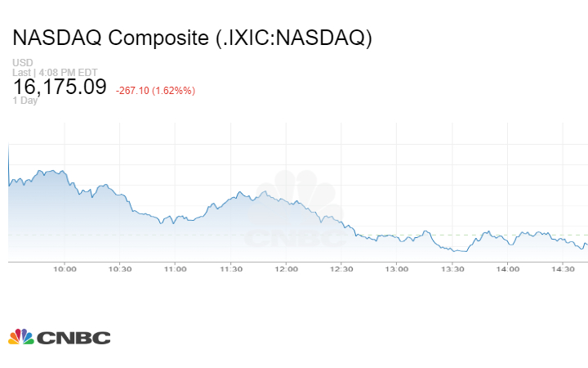588x368 pixels.
Task: Click the Last 4:08 PM EDT timestamp
Action: click(55, 72)
